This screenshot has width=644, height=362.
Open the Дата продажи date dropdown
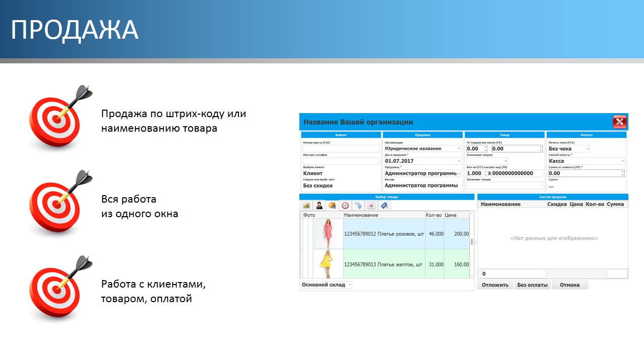click(459, 161)
